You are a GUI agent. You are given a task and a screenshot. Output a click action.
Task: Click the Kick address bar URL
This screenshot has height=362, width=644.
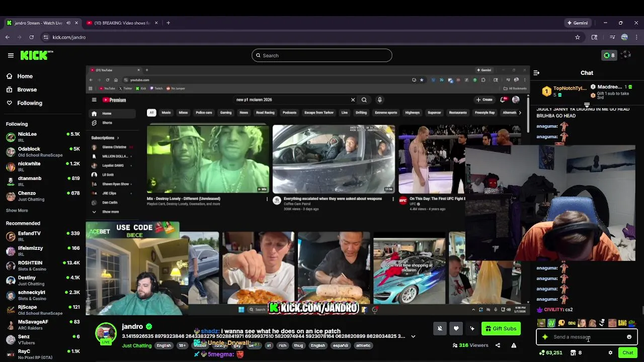pyautogui.click(x=69, y=37)
